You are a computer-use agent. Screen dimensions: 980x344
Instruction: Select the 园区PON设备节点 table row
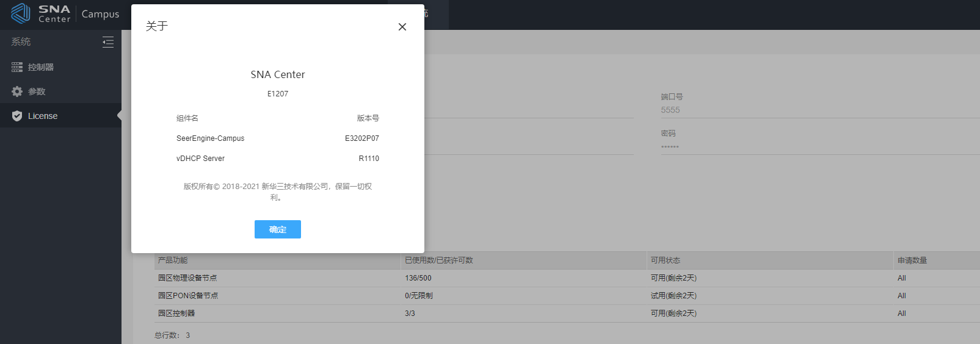click(567, 296)
